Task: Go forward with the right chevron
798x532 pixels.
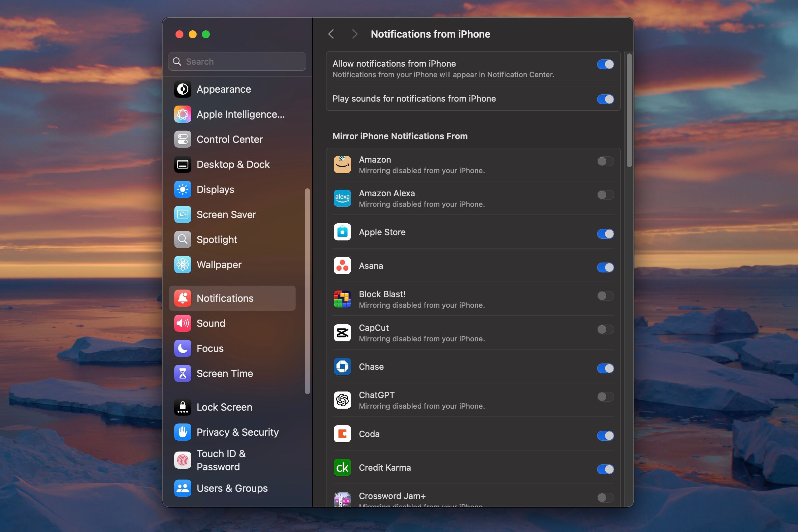Action: [355, 34]
